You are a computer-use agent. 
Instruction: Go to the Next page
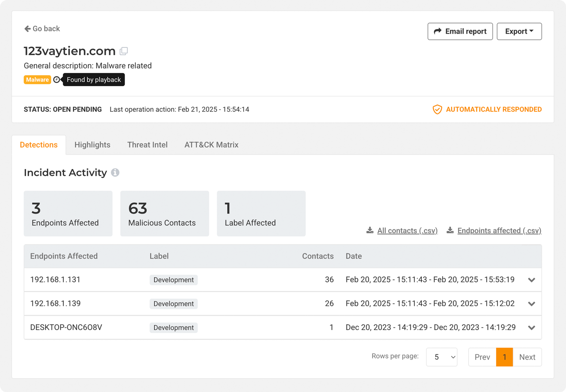[x=527, y=357]
